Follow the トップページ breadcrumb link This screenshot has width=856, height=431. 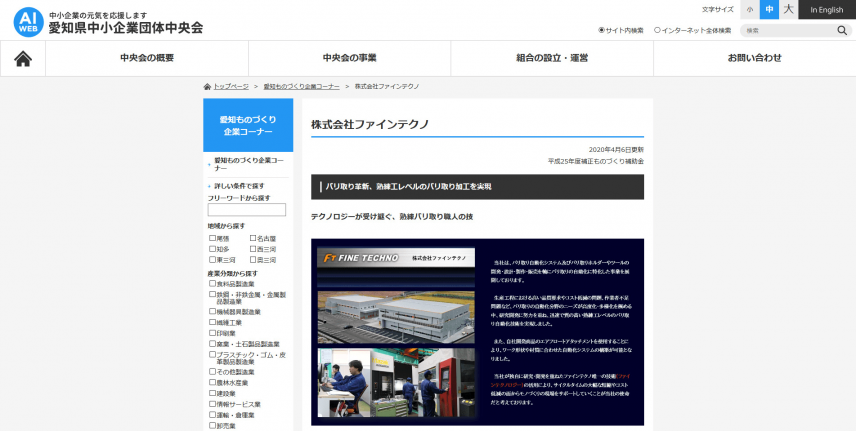point(231,87)
